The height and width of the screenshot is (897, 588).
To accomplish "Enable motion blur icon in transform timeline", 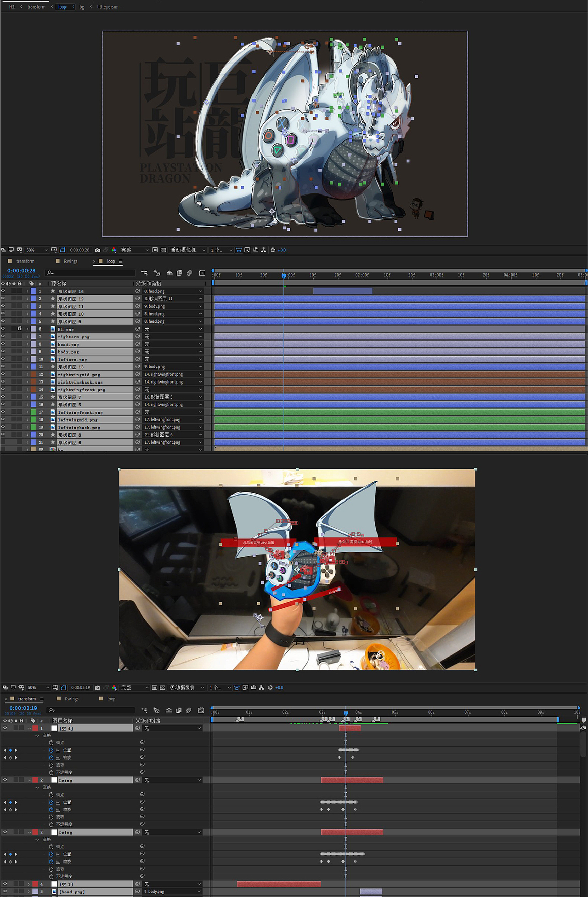I will [188, 710].
